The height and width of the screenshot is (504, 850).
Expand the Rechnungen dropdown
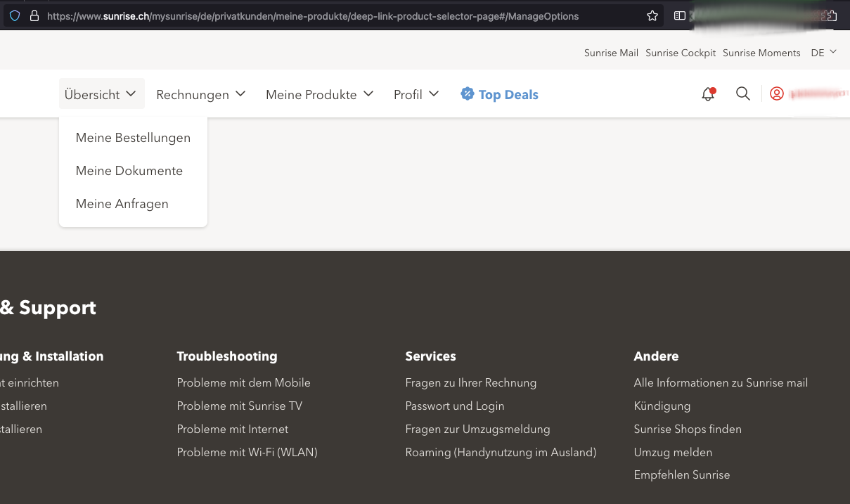click(x=200, y=93)
